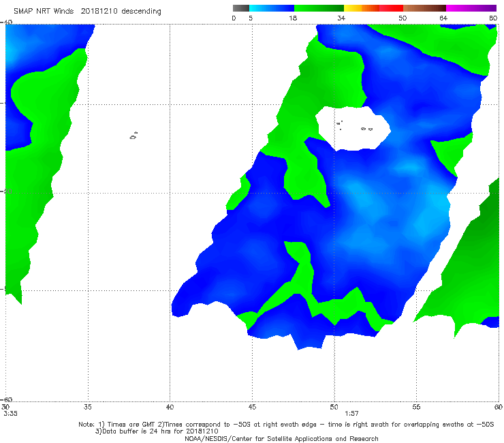
Task: Click the small island outline near longitude 38
Action: click(133, 136)
